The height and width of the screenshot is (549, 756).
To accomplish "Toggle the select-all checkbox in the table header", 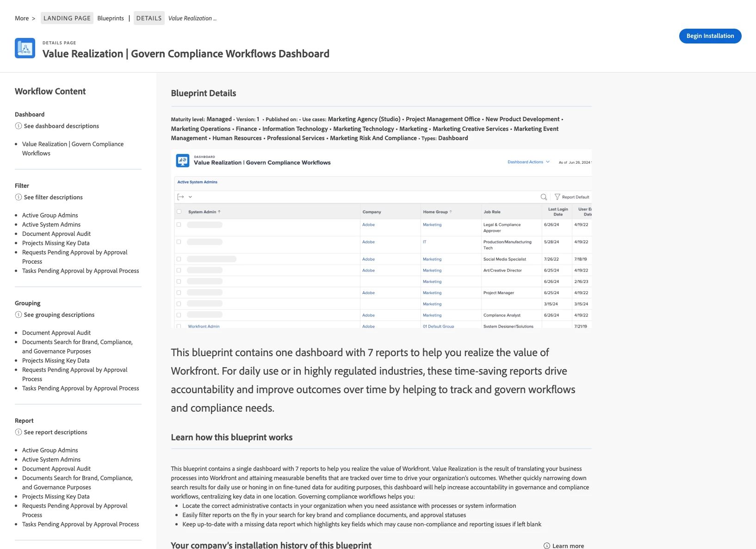I will coord(179,212).
